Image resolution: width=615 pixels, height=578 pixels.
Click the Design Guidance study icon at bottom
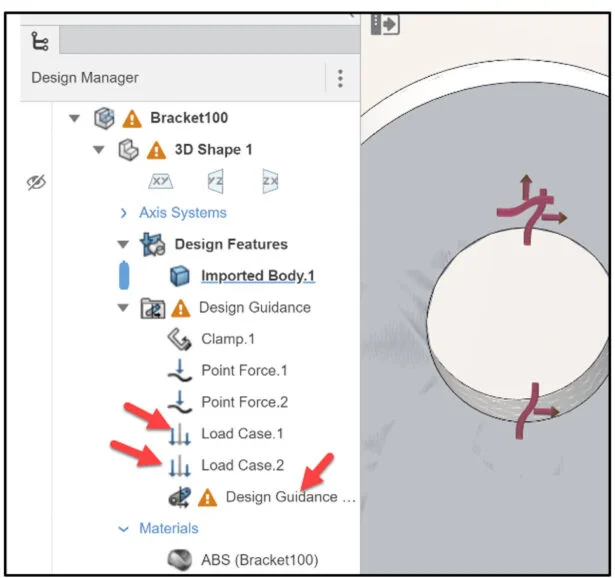coord(180,498)
